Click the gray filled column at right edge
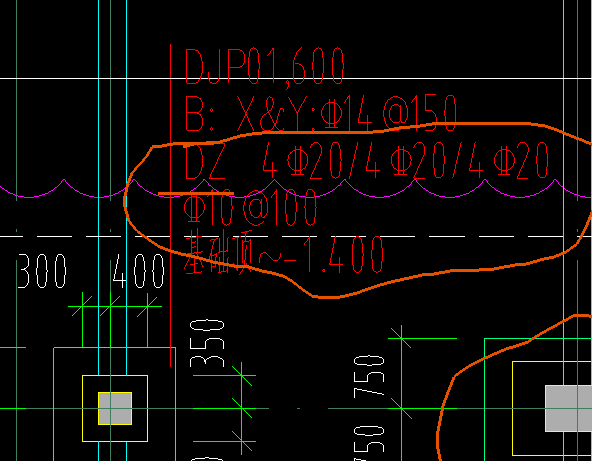This screenshot has width=592, height=461. [x=569, y=409]
